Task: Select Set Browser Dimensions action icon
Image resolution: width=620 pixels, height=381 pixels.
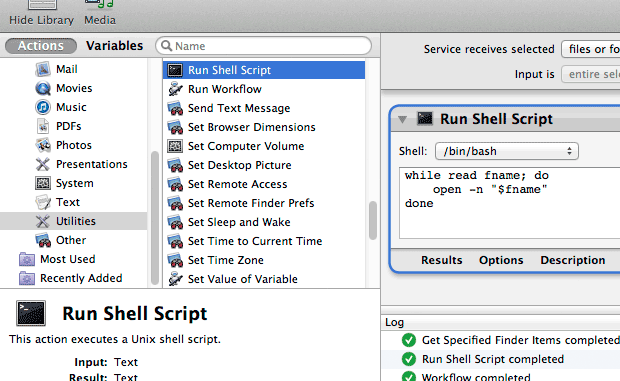Action: pyautogui.click(x=175, y=127)
